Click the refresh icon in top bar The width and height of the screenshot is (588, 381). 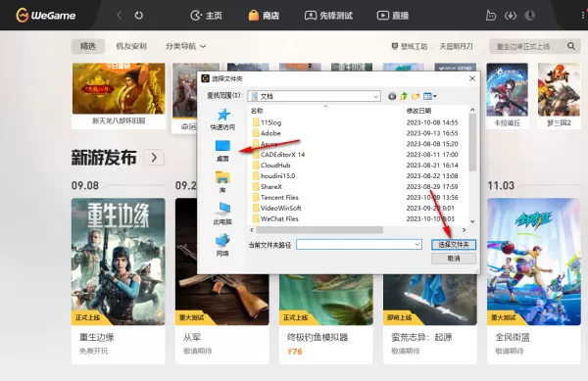point(139,16)
